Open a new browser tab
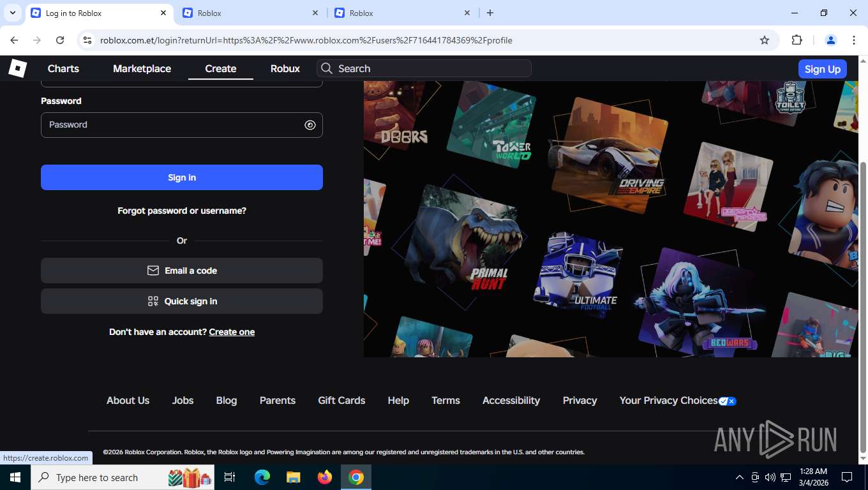The image size is (868, 490). [x=490, y=13]
